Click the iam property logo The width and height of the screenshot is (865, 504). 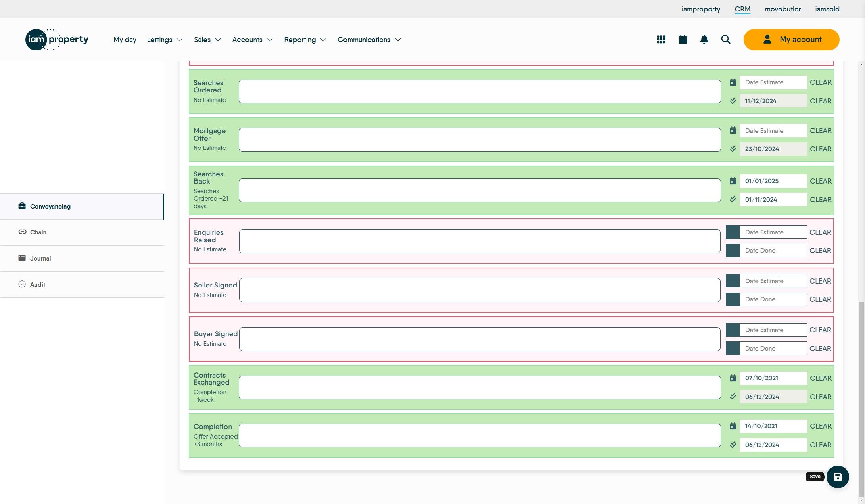pos(57,40)
